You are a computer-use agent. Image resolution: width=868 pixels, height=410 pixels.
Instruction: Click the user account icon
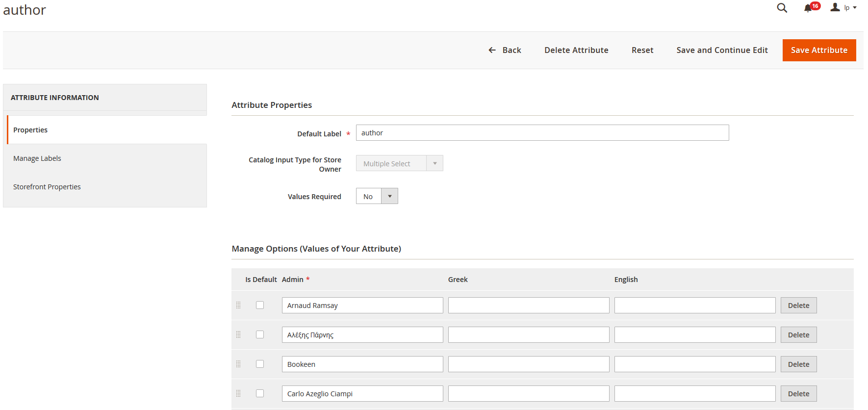[835, 7]
